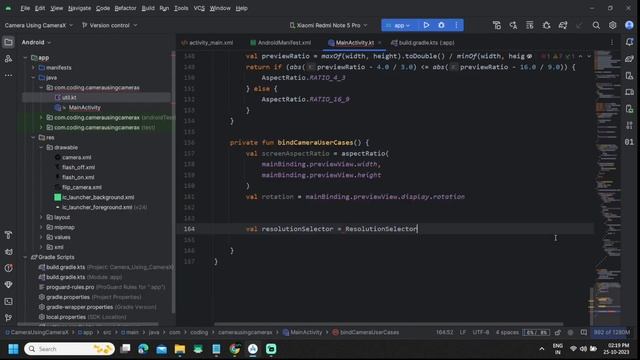Click line 164 in the gutter

coord(189,229)
